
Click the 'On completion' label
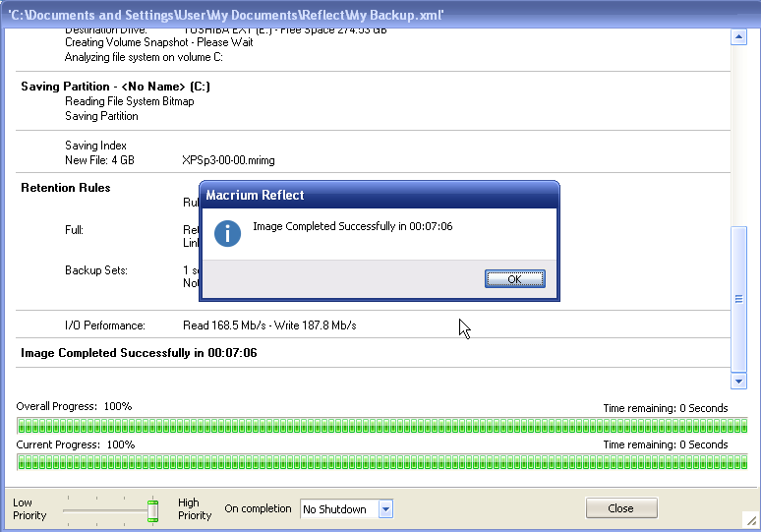coord(258,508)
